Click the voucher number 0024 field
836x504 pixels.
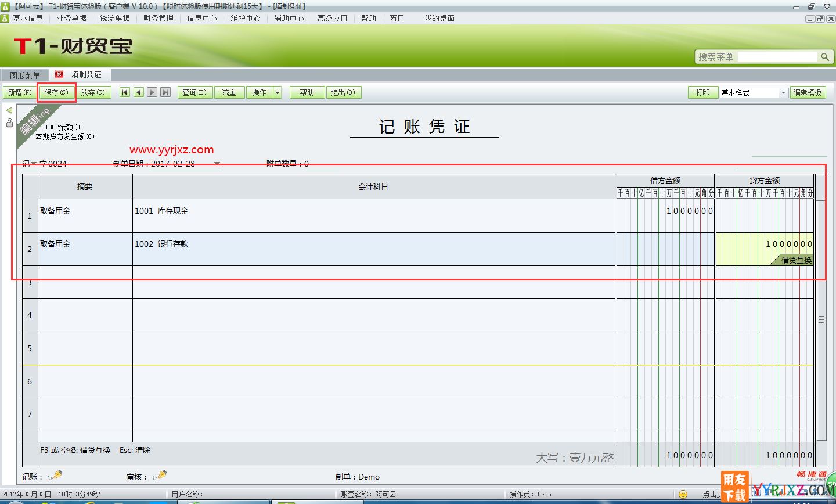[x=57, y=164]
